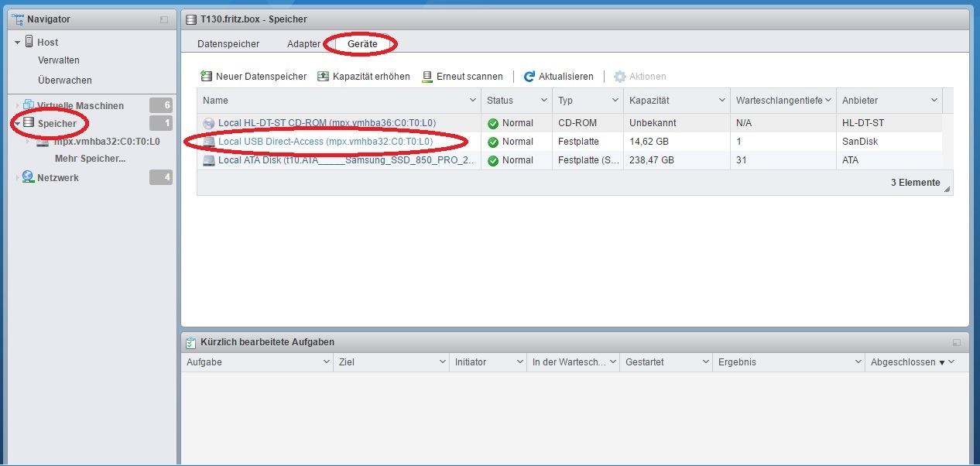Switch to the Adapter tab
980x466 pixels.
pos(303,44)
